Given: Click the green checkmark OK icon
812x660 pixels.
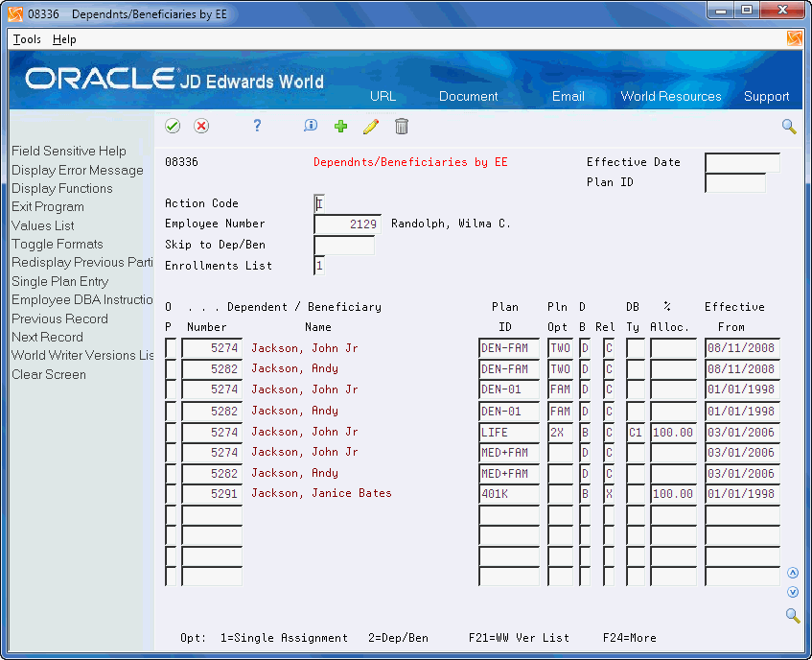Looking at the screenshot, I should 173,126.
